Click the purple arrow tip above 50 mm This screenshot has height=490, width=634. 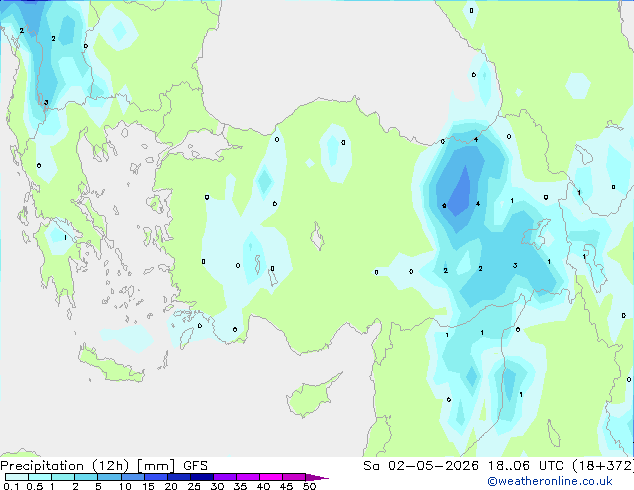coord(317,477)
